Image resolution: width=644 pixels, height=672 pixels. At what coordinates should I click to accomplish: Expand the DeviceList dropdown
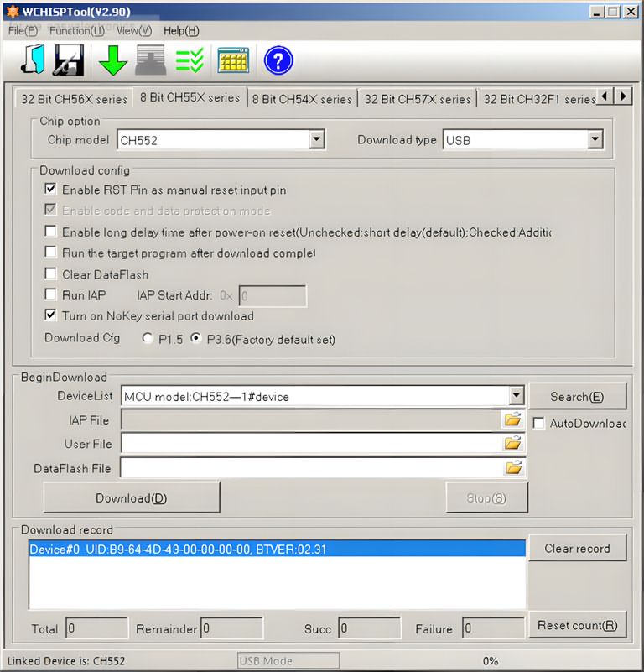pos(517,396)
